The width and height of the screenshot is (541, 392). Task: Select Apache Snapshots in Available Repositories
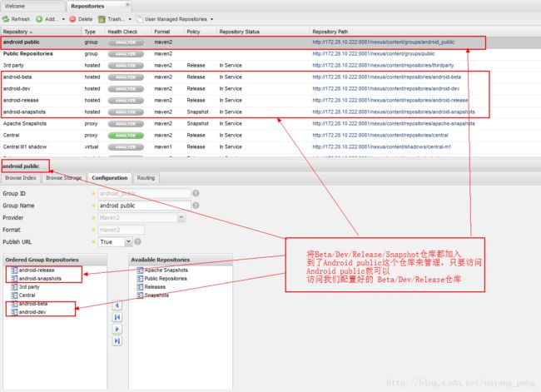click(x=162, y=270)
